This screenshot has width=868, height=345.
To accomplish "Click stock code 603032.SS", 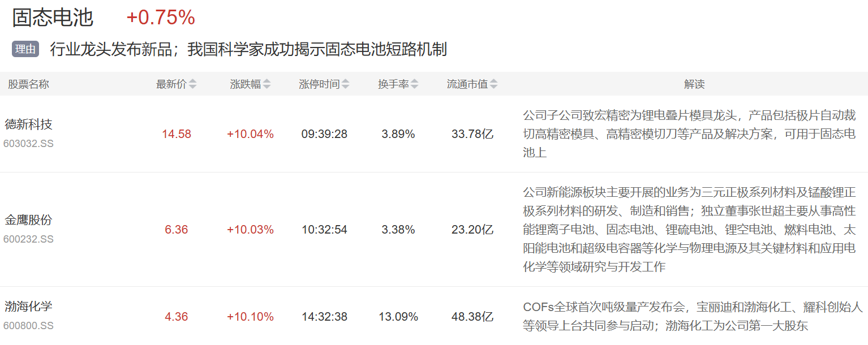I will (28, 144).
